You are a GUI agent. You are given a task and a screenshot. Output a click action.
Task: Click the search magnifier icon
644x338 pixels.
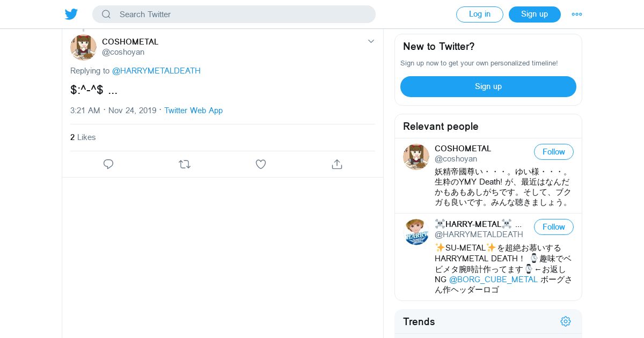click(x=106, y=14)
